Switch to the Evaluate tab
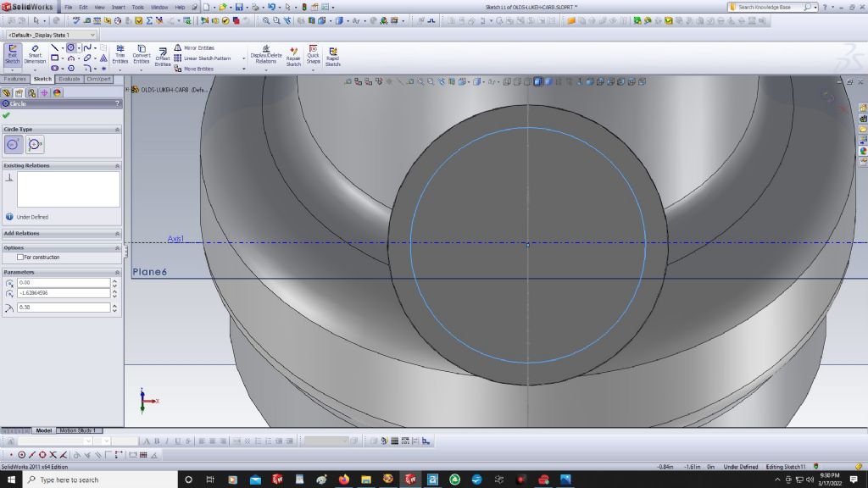 click(x=69, y=79)
